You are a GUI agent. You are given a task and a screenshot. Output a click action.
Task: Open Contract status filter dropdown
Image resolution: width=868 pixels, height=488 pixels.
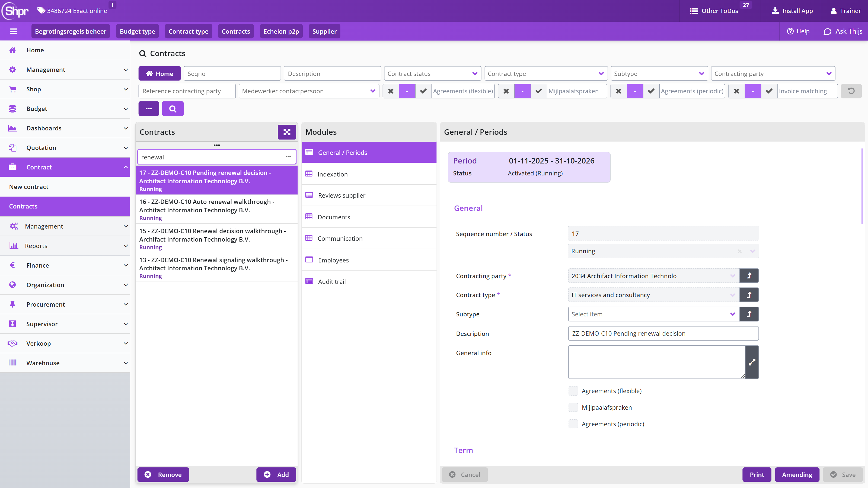tap(432, 73)
